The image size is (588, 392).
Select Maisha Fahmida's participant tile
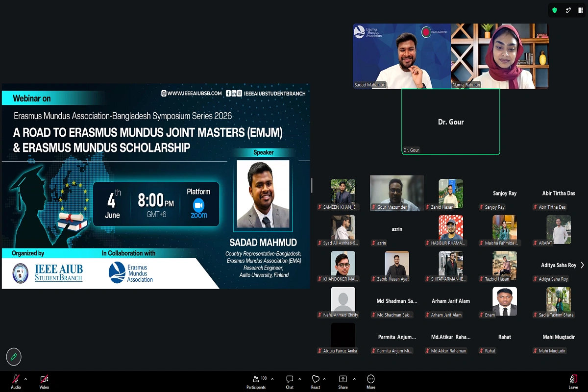(x=505, y=230)
